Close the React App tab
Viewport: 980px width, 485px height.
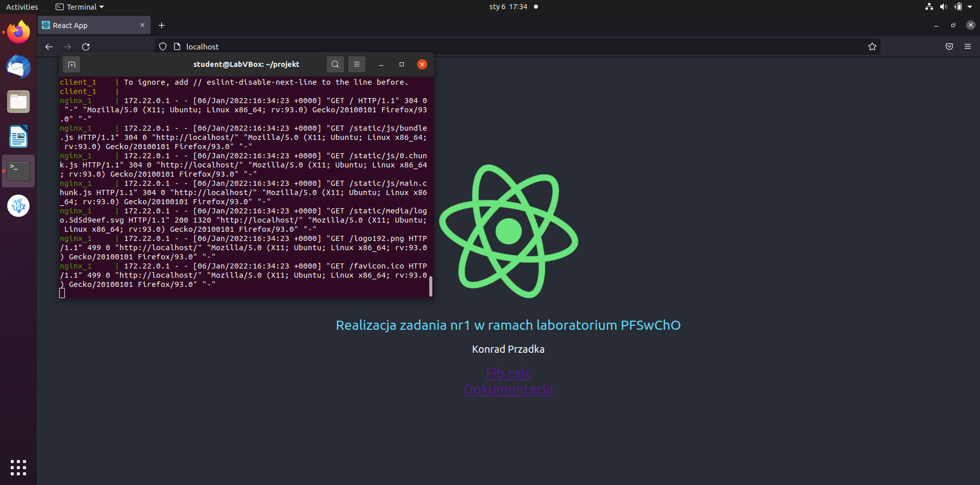tap(142, 25)
